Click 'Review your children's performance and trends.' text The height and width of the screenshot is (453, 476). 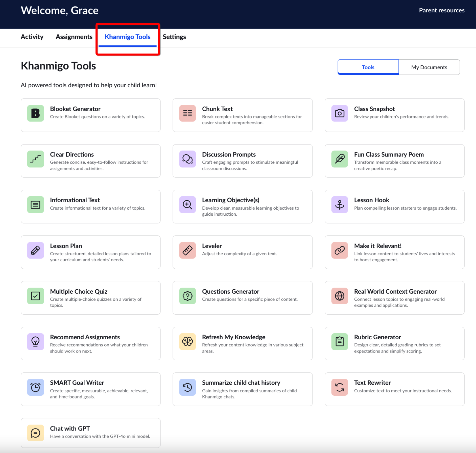[402, 117]
